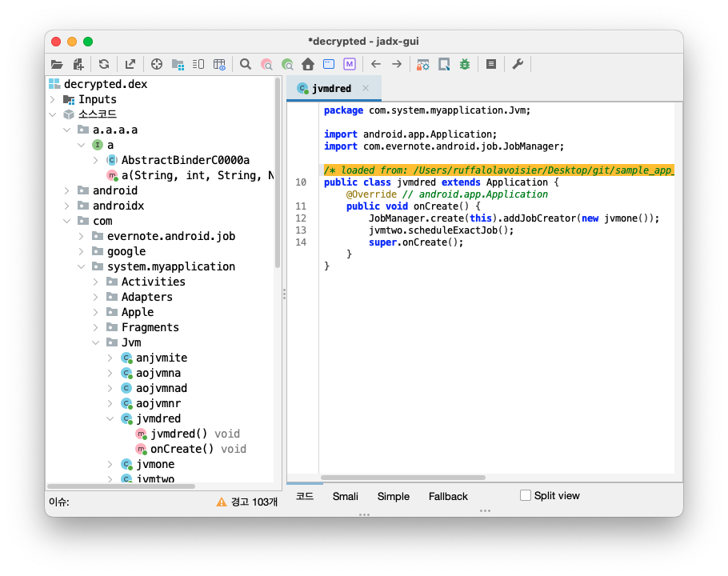Enable the Split view checkbox
The width and height of the screenshot is (728, 576).
(x=526, y=496)
